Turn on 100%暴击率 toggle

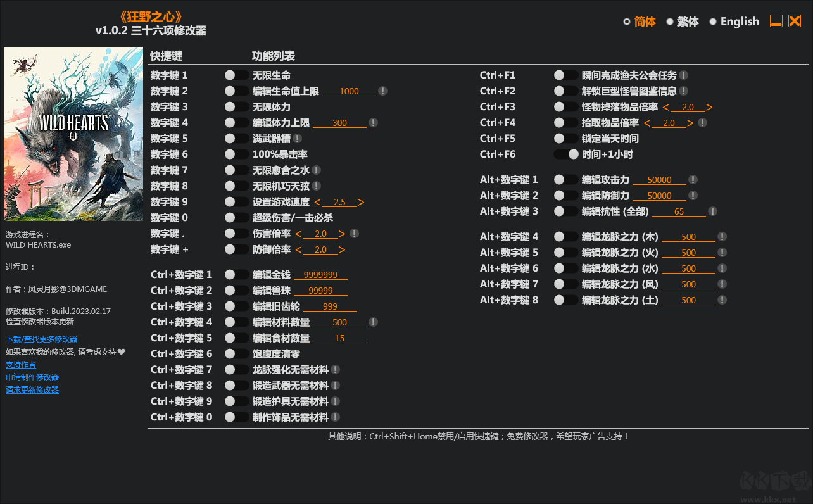click(x=237, y=154)
